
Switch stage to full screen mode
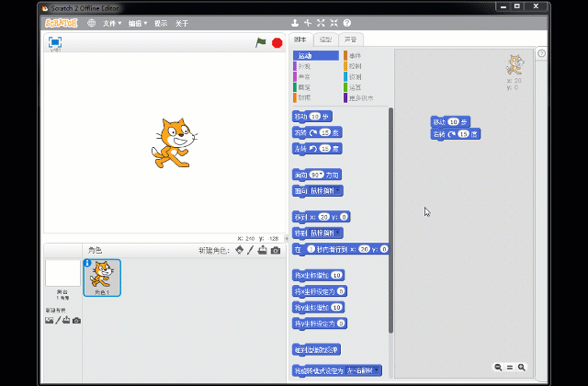[55, 42]
